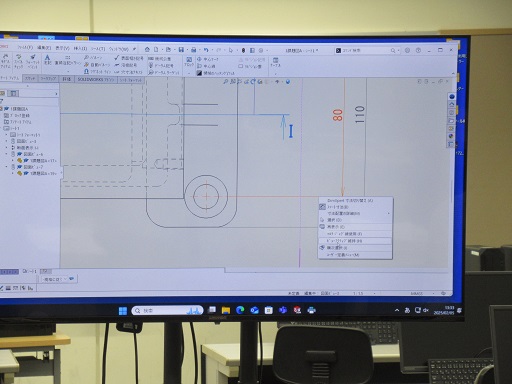Expand the Sheet Format node in the tree

click(7, 135)
